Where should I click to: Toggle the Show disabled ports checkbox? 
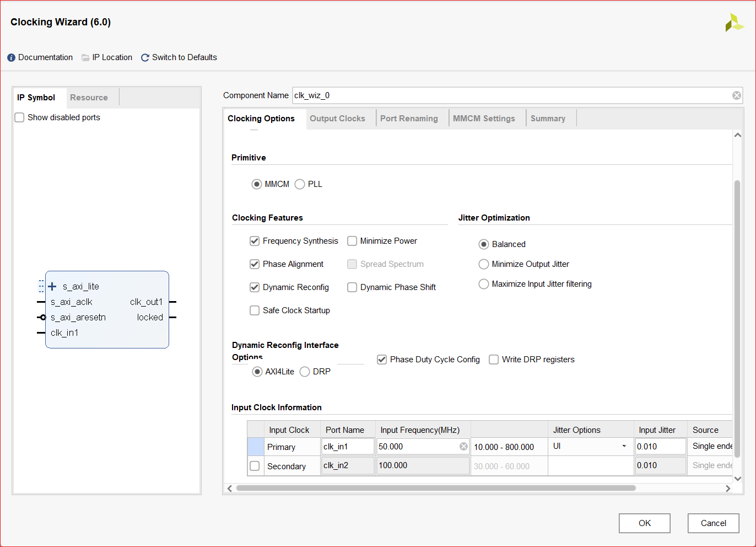[19, 117]
